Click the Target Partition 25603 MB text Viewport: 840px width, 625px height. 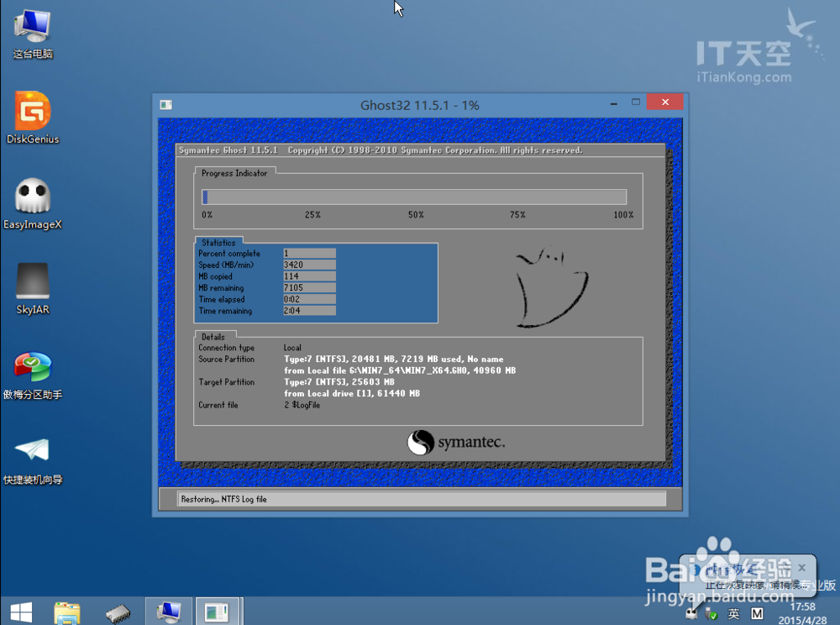(339, 382)
